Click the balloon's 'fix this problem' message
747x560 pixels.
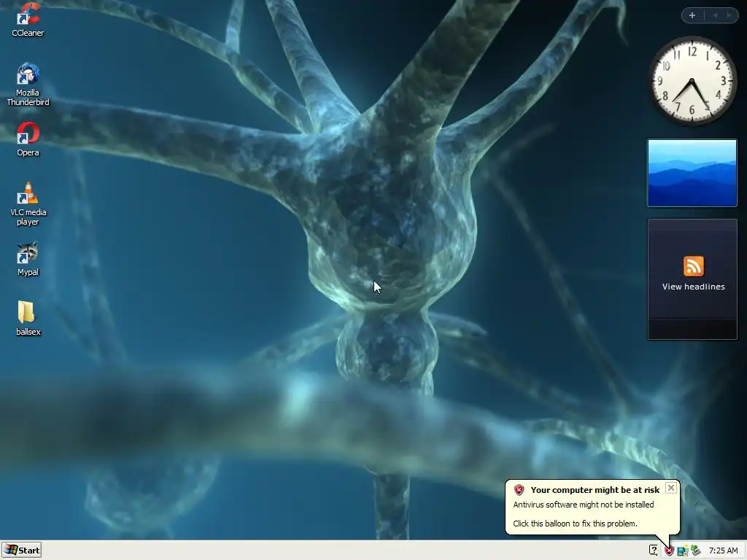[575, 524]
